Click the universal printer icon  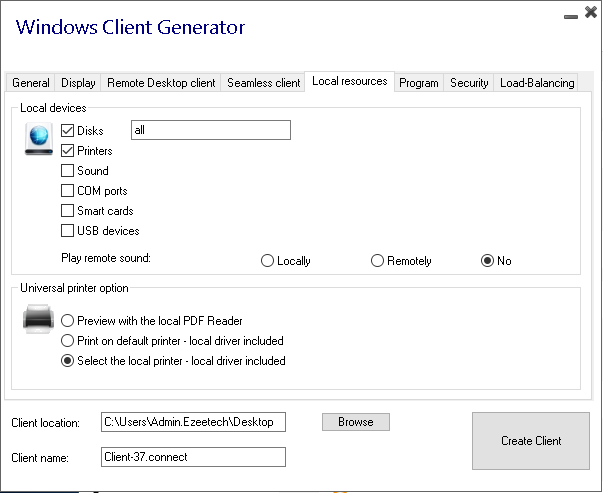tap(38, 320)
